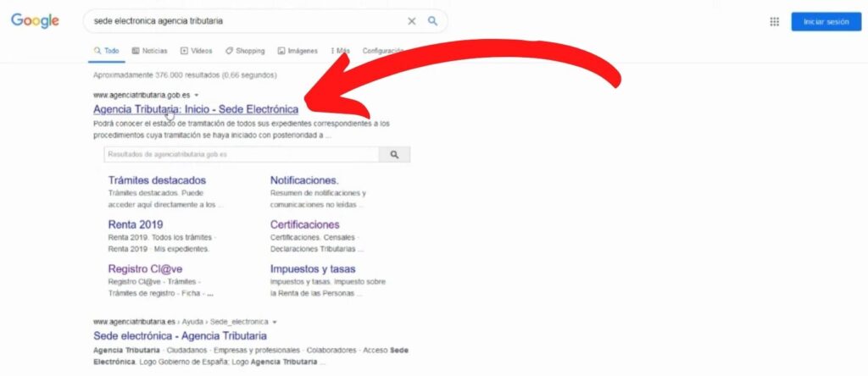Image resolution: width=868 pixels, height=376 pixels.
Task: Open the Imágenes tab
Action: (x=298, y=50)
